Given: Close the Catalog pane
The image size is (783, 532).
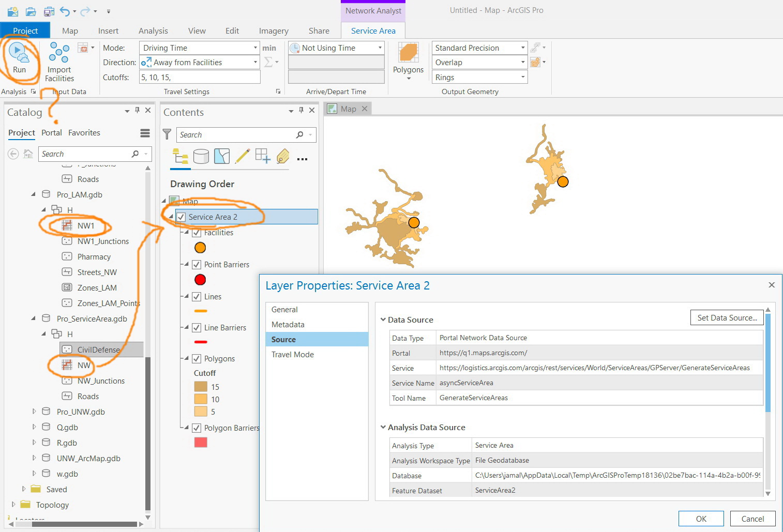Looking at the screenshot, I should click(148, 110).
